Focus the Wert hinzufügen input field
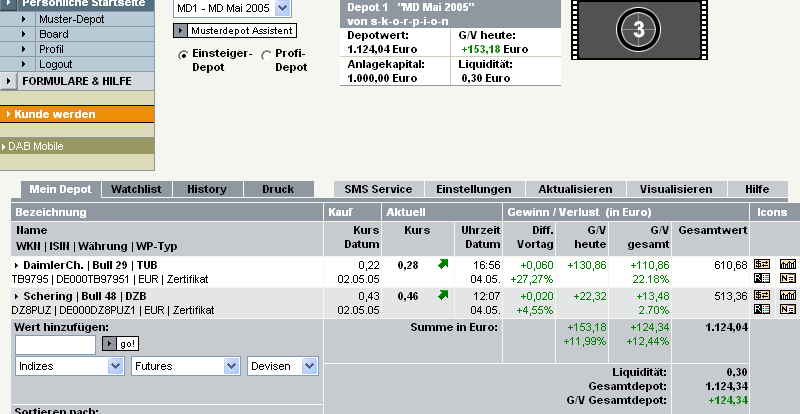Image resolution: width=800 pixels, height=414 pixels. pos(55,345)
